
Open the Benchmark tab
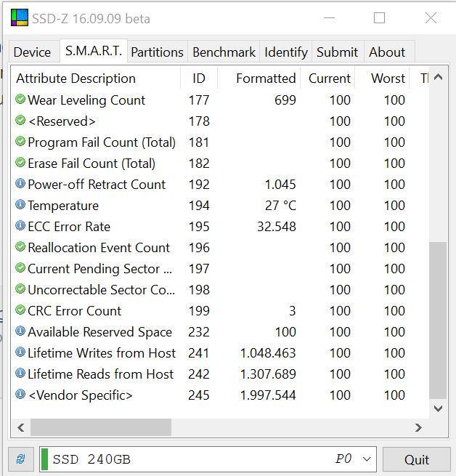pyautogui.click(x=224, y=52)
